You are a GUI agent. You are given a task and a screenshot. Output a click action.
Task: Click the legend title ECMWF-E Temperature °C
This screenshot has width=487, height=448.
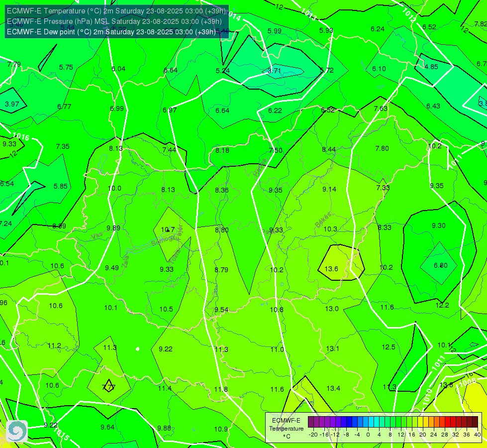point(286,429)
